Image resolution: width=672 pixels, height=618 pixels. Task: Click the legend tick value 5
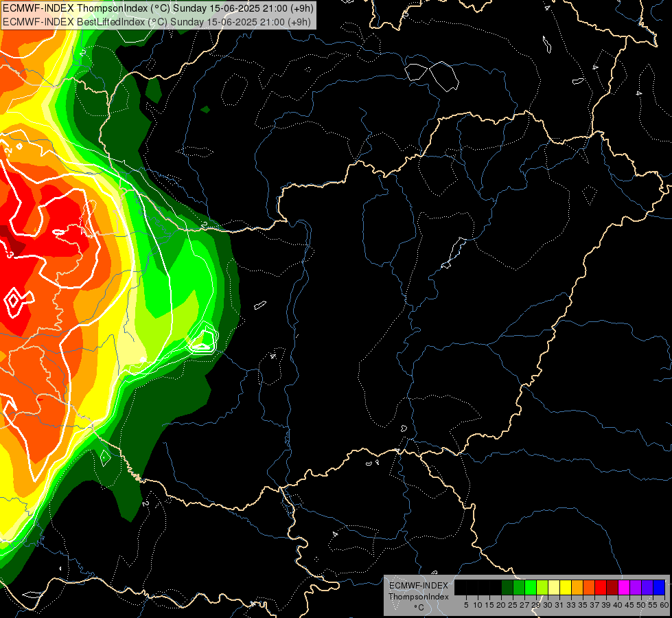(x=466, y=605)
